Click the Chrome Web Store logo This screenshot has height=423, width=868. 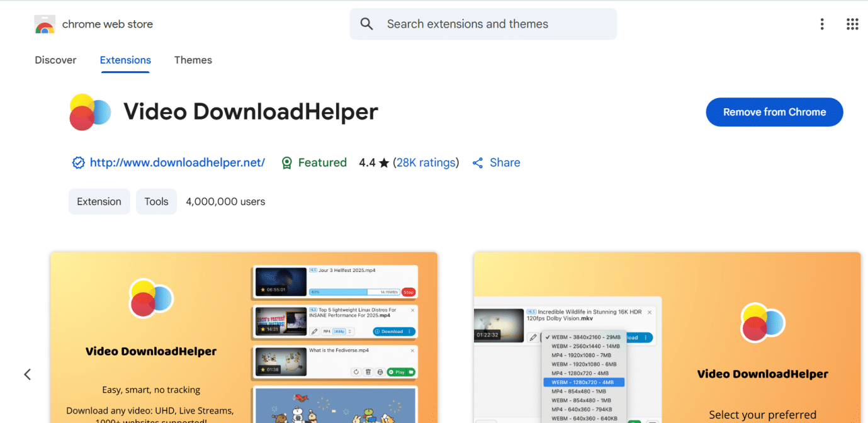(x=44, y=24)
